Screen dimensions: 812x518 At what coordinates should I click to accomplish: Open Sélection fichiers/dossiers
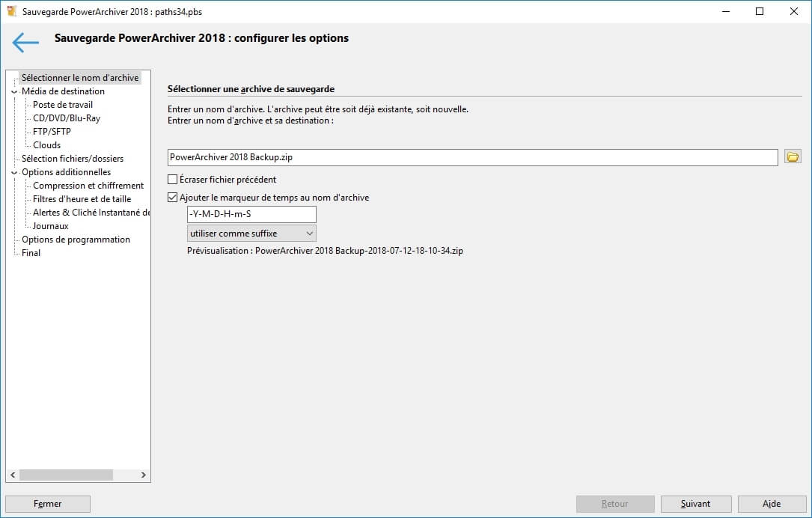click(x=73, y=159)
